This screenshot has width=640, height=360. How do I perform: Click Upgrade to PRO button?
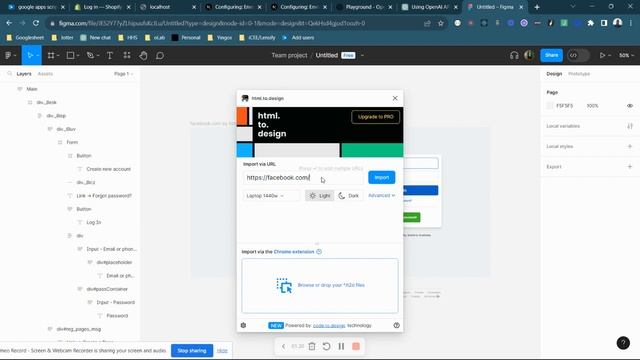click(376, 117)
